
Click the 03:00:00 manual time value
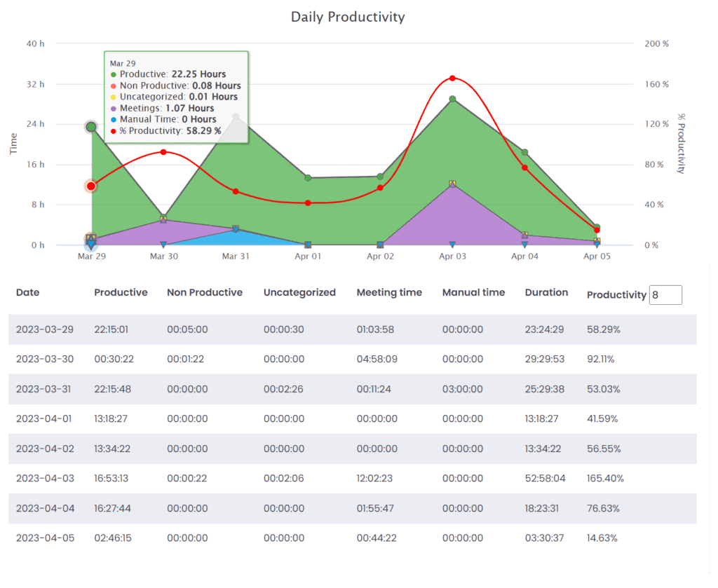463,390
